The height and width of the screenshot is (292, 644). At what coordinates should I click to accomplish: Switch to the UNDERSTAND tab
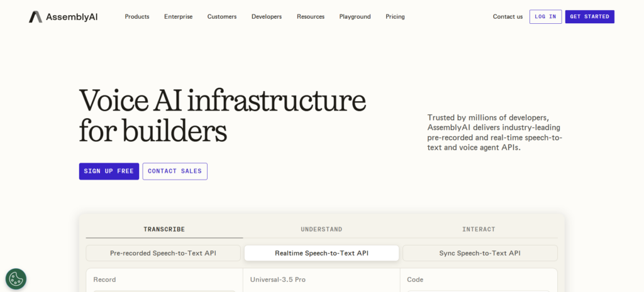pos(321,229)
